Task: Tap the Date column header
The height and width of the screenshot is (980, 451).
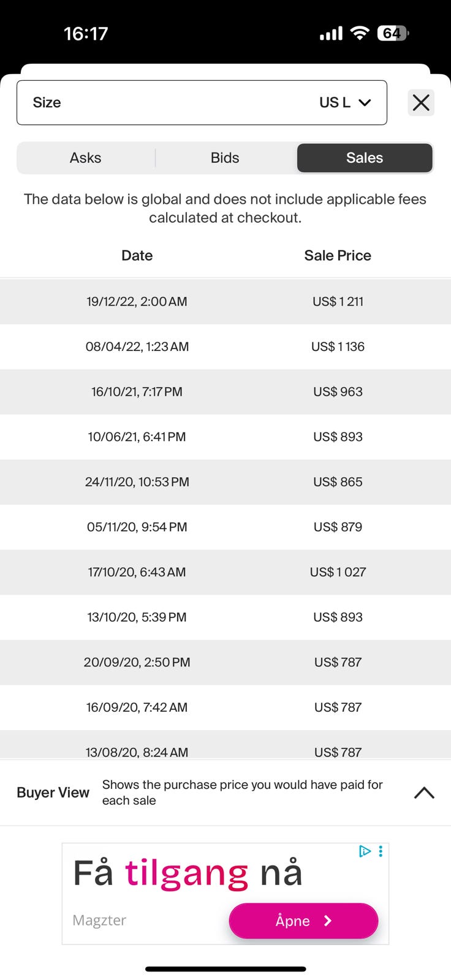Action: pyautogui.click(x=137, y=255)
